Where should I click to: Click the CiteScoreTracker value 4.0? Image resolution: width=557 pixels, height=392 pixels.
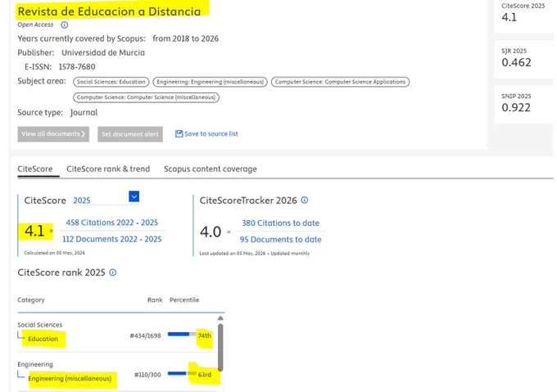click(211, 232)
